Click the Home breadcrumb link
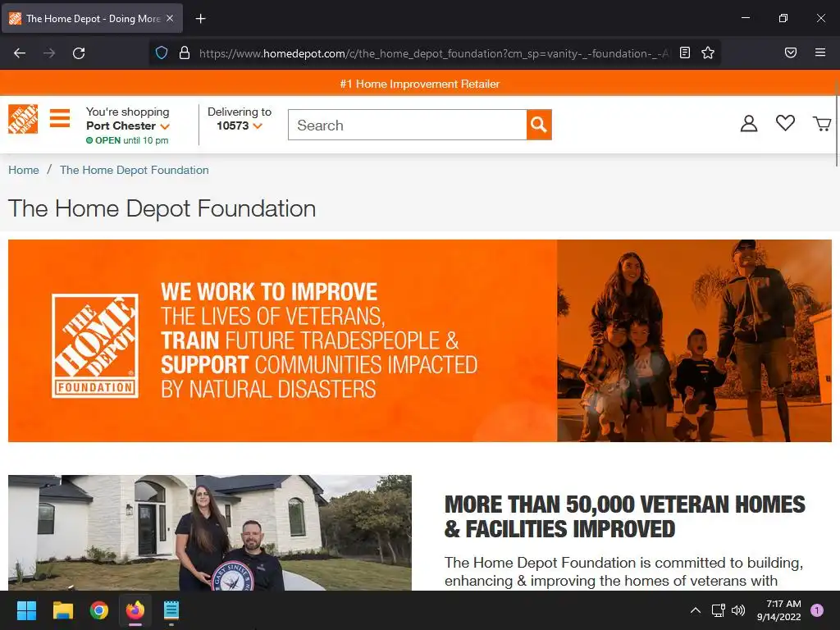The image size is (840, 630). click(24, 170)
